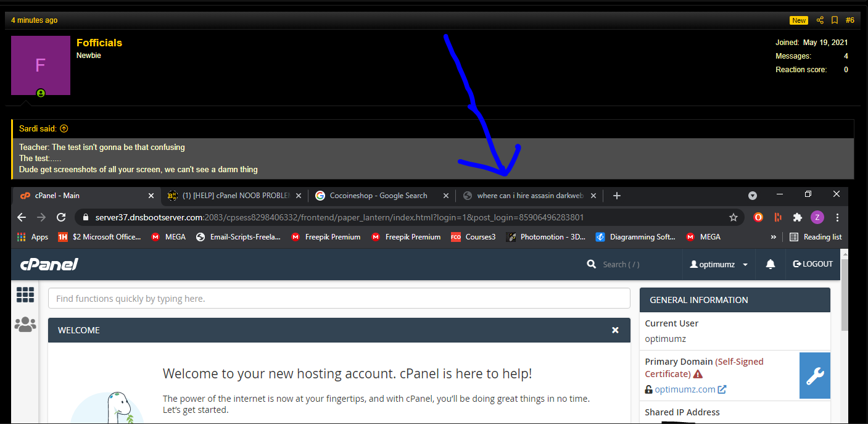Close the cPanel - Main tab
This screenshot has width=868, height=424.
tap(151, 196)
